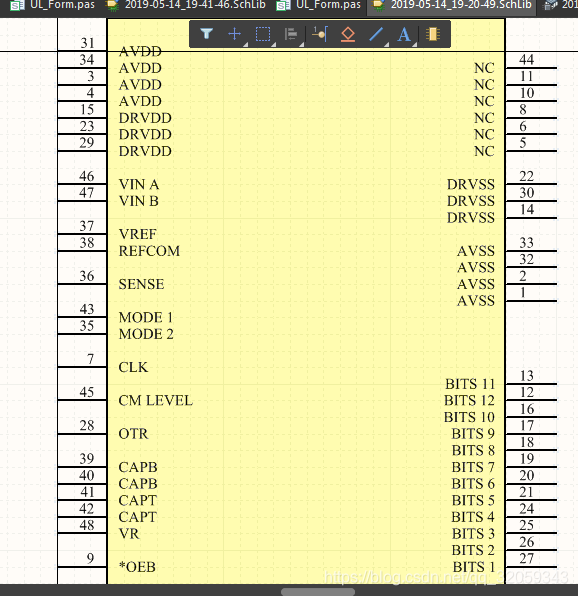578x596 pixels.
Task: Select the VIN A pin label
Action: pyautogui.click(x=139, y=184)
